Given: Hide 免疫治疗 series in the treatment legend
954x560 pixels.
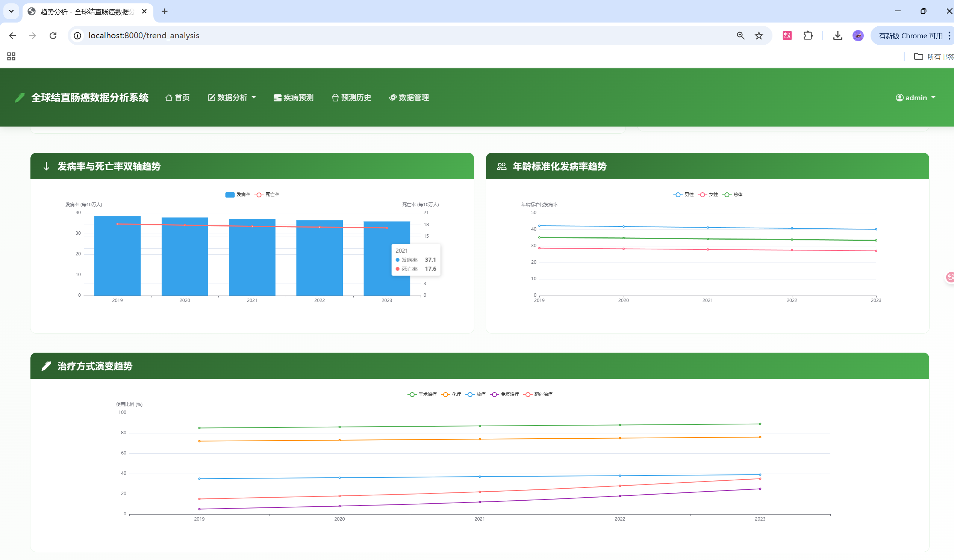Looking at the screenshot, I should coord(505,394).
